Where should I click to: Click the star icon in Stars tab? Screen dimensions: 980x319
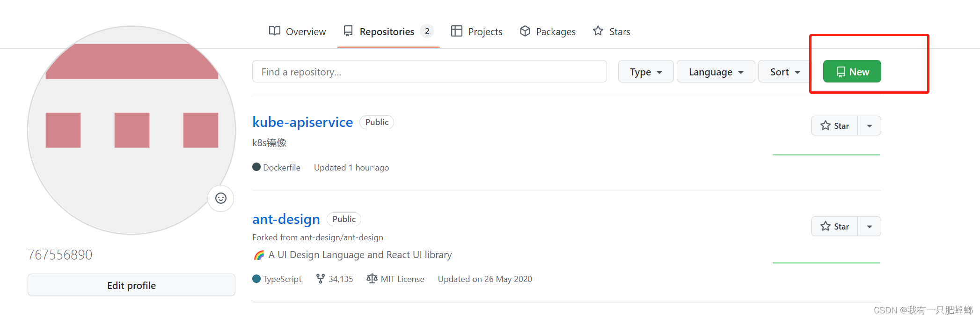point(598,31)
